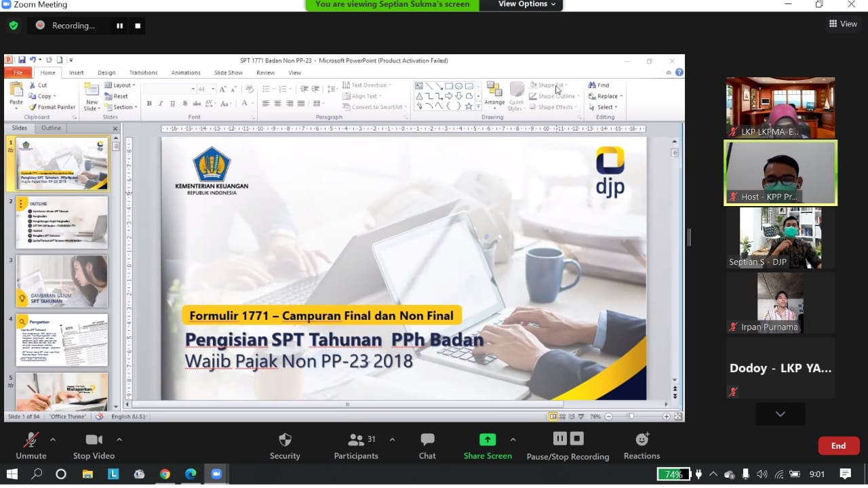Open Google Chrome from the taskbar
Image resolution: width=868 pixels, height=488 pixels.
click(165, 474)
